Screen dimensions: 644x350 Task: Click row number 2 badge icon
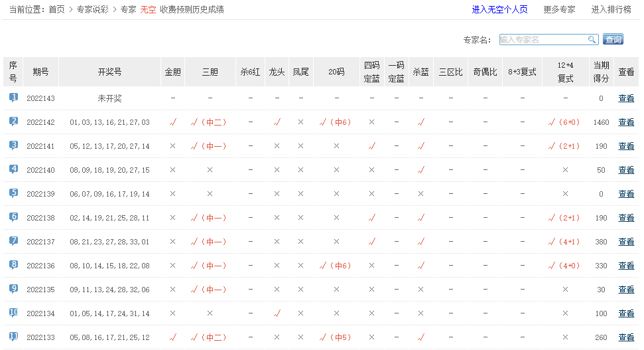[13, 122]
